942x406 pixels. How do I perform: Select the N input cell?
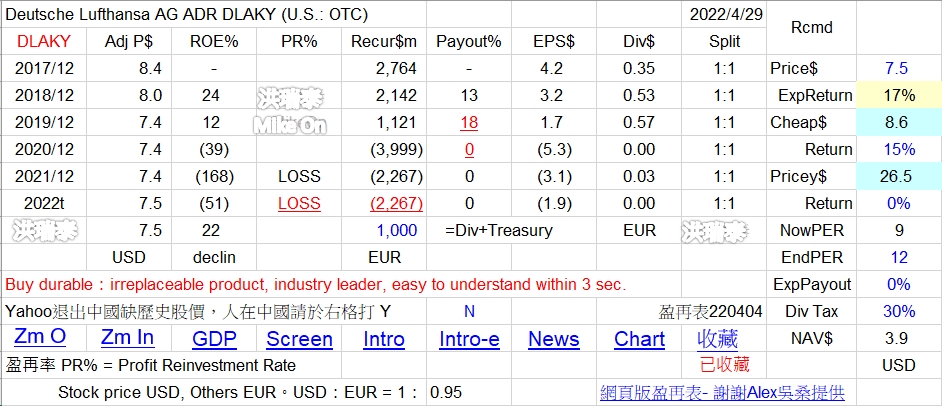[x=469, y=311]
